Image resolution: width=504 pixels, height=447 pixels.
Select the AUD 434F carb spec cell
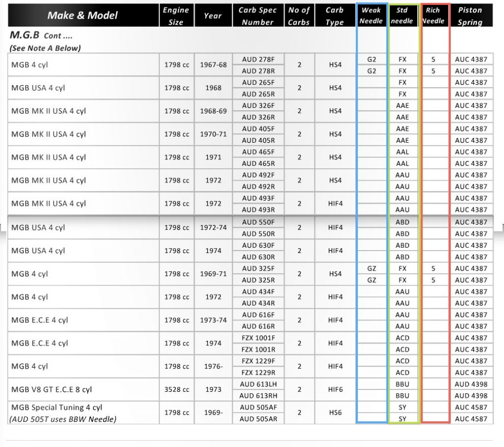[258, 291]
